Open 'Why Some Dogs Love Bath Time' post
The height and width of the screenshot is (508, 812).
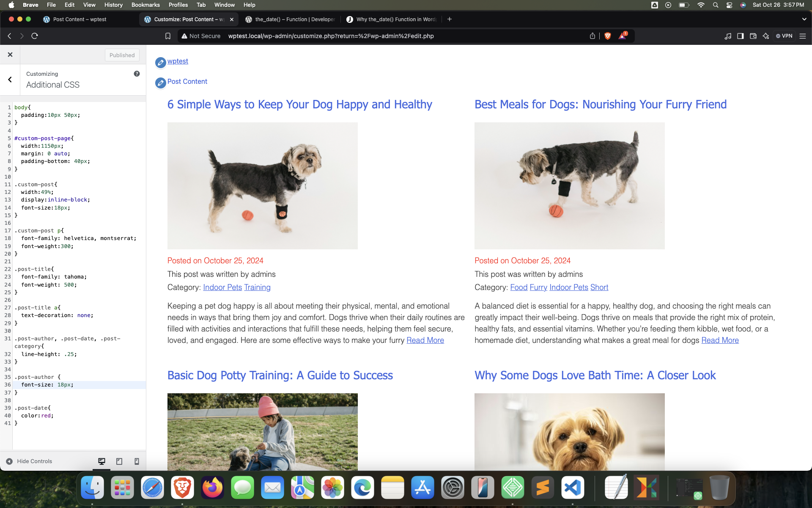click(x=595, y=375)
